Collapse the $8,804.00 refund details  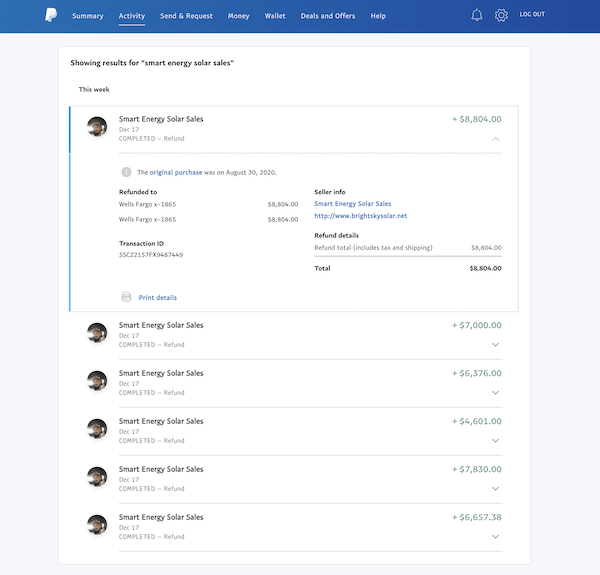pyautogui.click(x=496, y=139)
